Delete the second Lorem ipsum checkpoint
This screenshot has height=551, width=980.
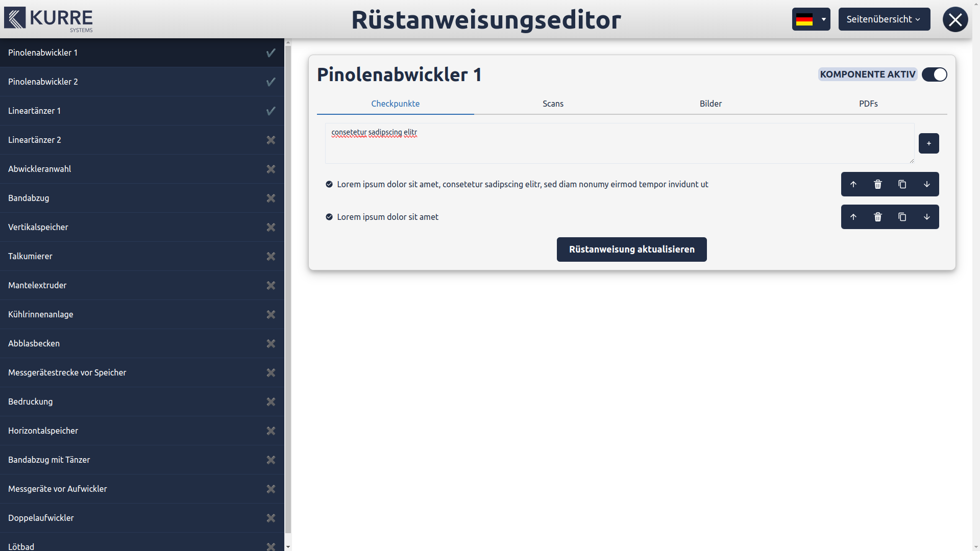878,217
